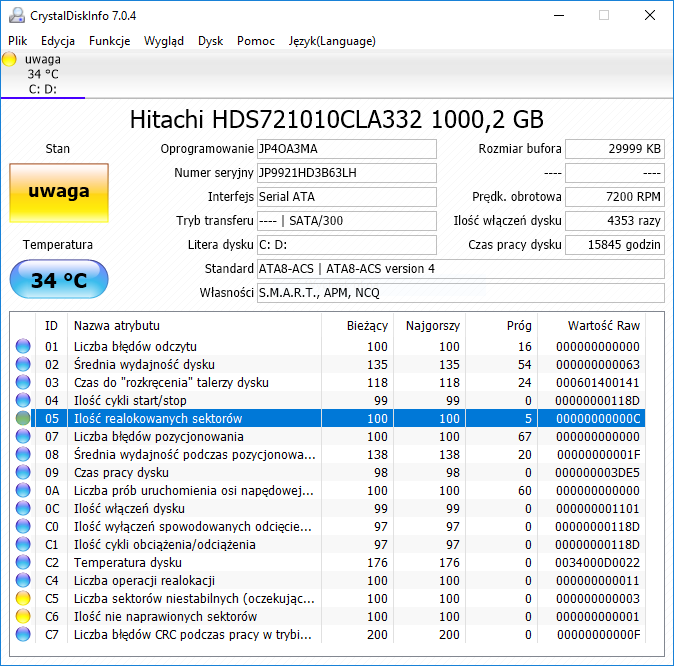Click the Litera dysku field
The width and height of the screenshot is (674, 666).
pyautogui.click(x=346, y=245)
